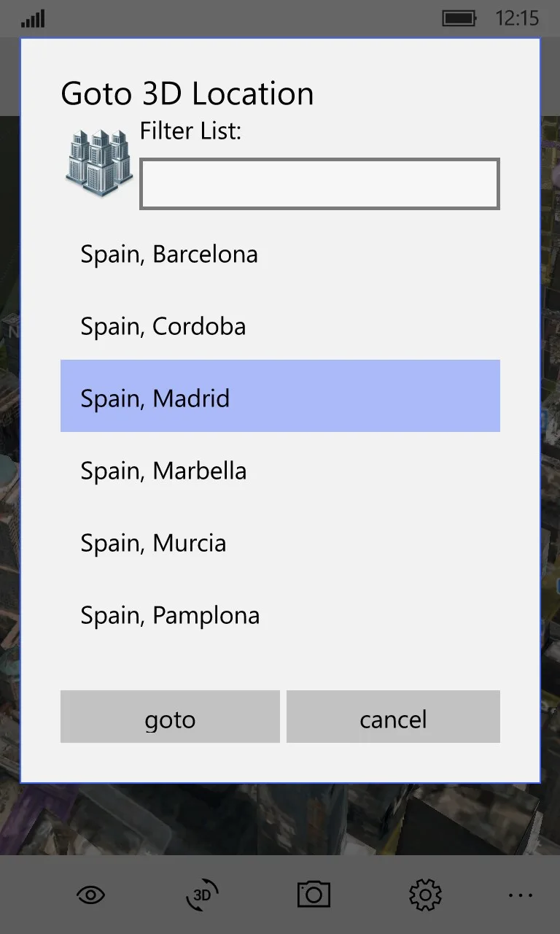Click the Goto 3D Location dialog title
This screenshot has width=560, height=934.
coord(187,93)
